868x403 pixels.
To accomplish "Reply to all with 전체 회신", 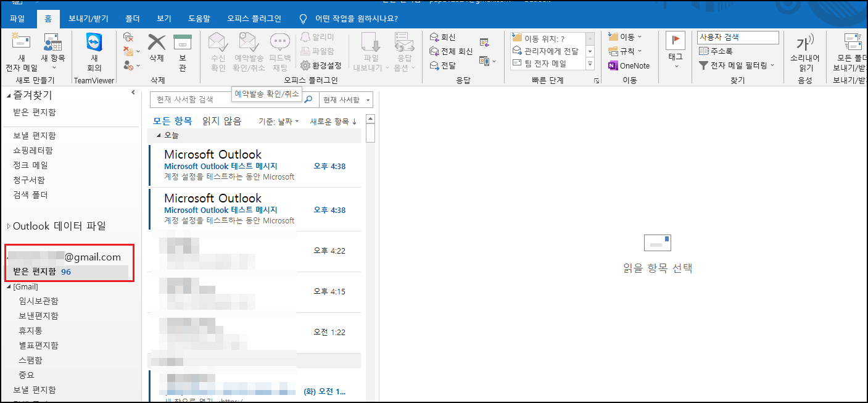I will [450, 51].
